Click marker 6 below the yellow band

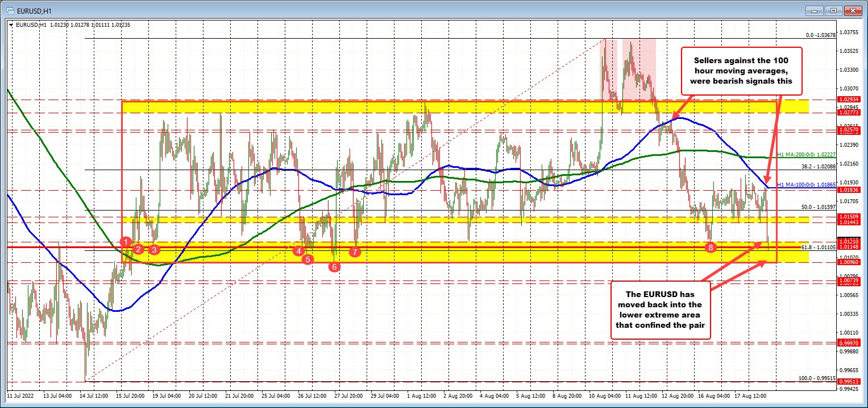point(335,267)
